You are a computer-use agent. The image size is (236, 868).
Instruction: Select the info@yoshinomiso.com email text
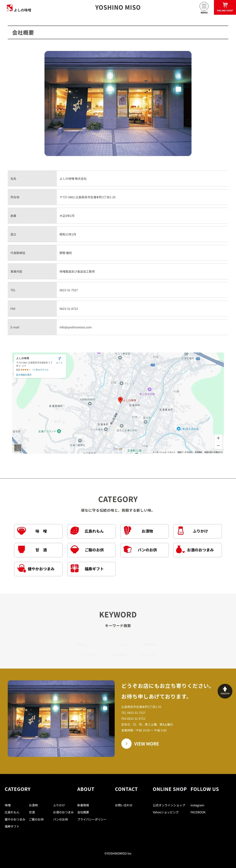tap(75, 327)
